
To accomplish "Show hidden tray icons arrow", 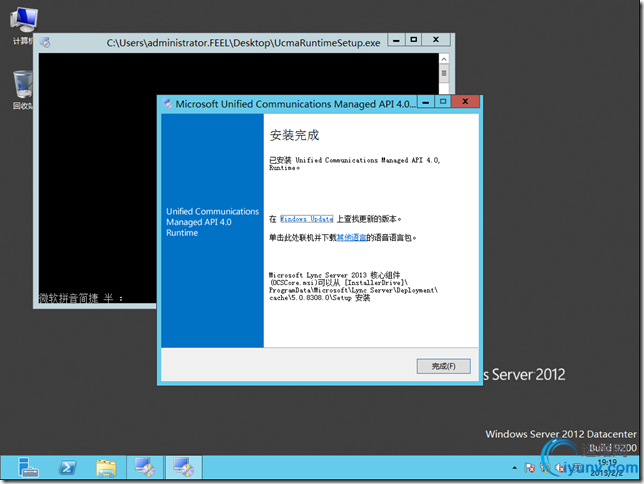I will click(515, 468).
